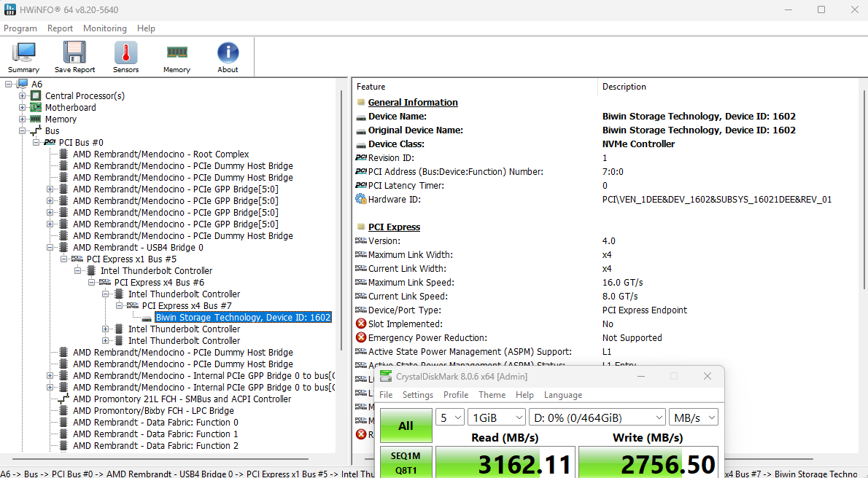Click the device tree horizontal scrollbar
Viewport: 868px width, 478px height.
pyautogui.click(x=160, y=458)
